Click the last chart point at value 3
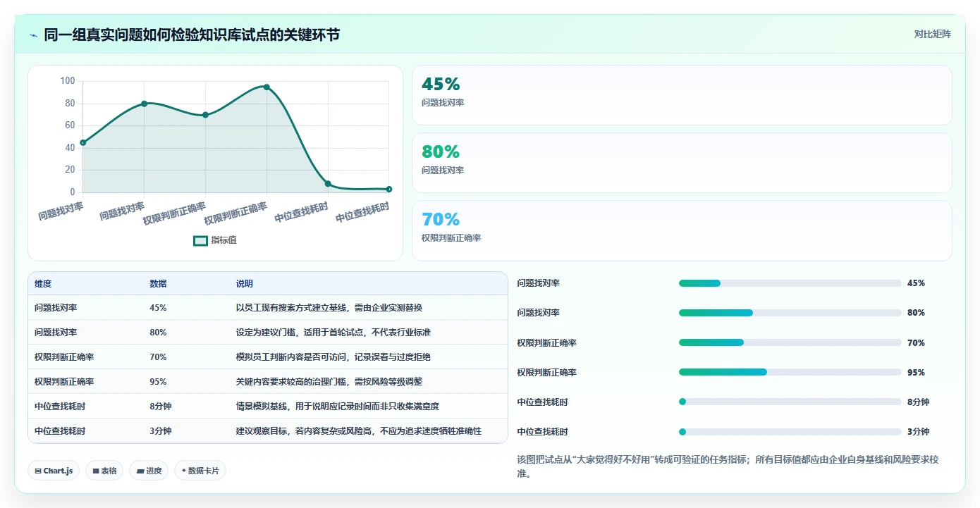The image size is (980, 508). pos(389,189)
